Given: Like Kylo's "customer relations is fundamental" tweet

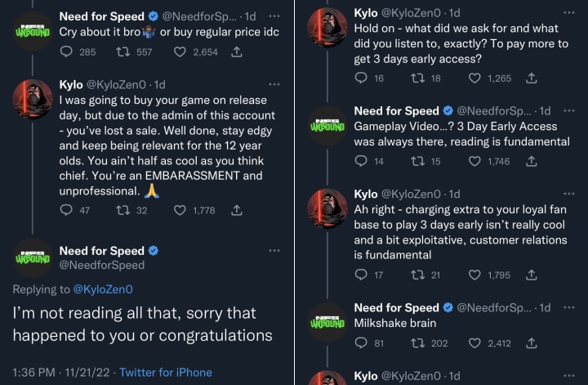Looking at the screenshot, I should (x=477, y=275).
